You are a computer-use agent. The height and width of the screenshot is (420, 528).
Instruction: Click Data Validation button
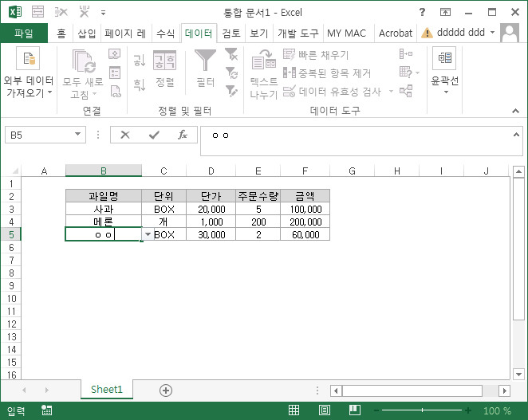[x=332, y=91]
